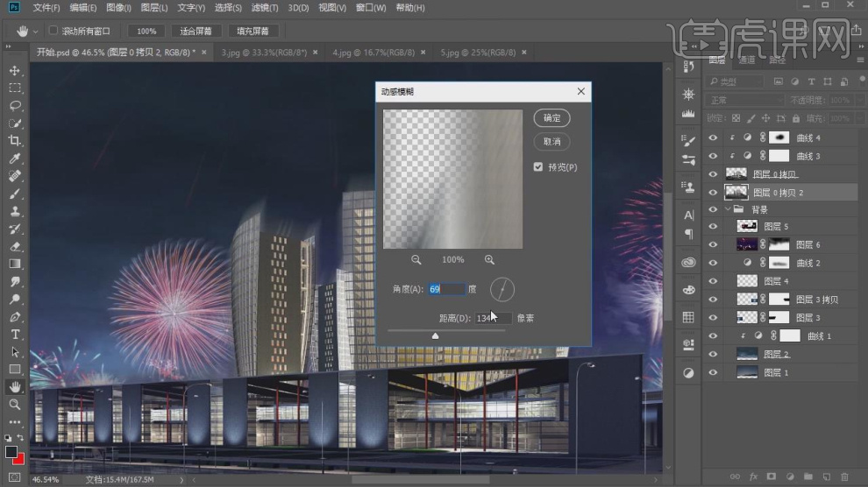Hide the 图层 5 layer
Screen dimensions: 868x487
[712, 226]
